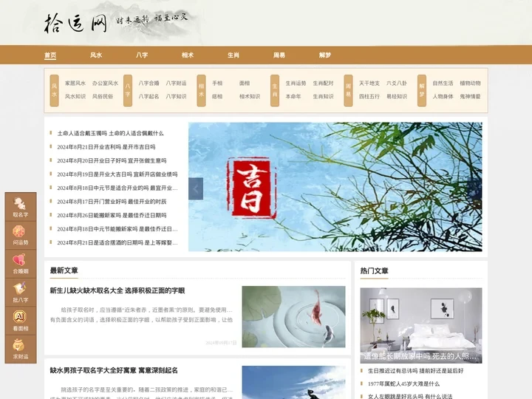Open the 人物身体 category link
Viewport: 532px width, 399px height.
pos(443,96)
